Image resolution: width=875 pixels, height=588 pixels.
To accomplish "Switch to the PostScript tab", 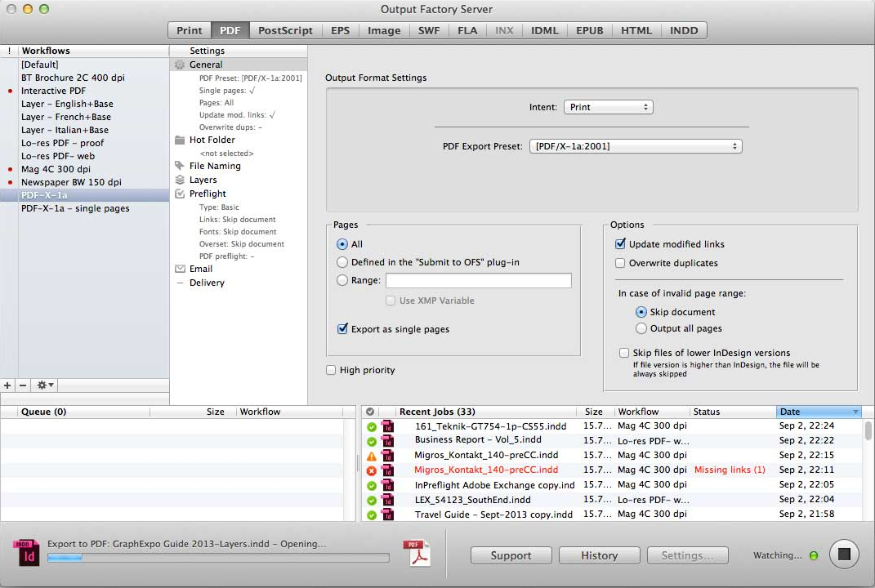I will (x=285, y=30).
